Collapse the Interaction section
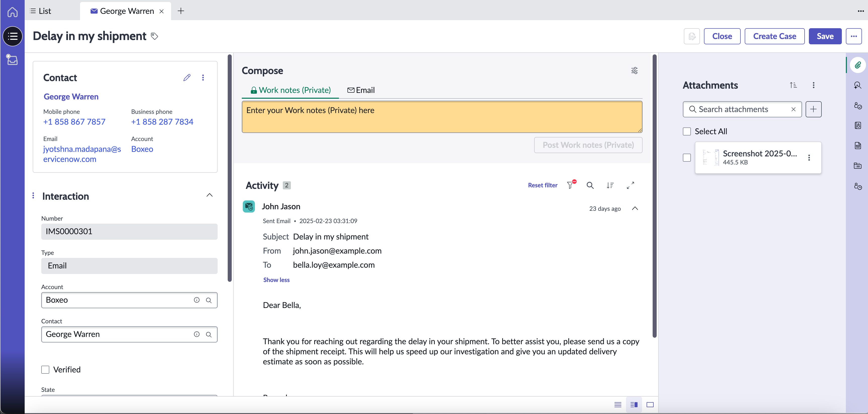The image size is (868, 414). 210,195
